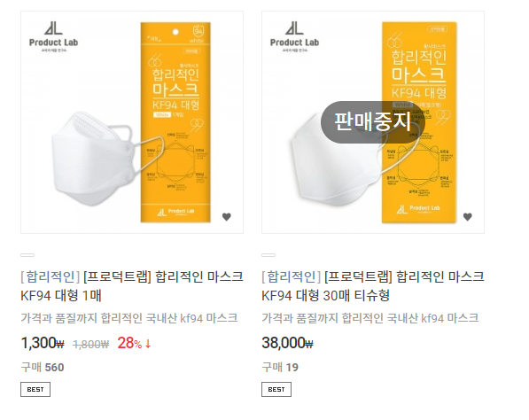The image size is (529, 420).
Task: Open the first mask product thumbnail image
Action: (132, 122)
